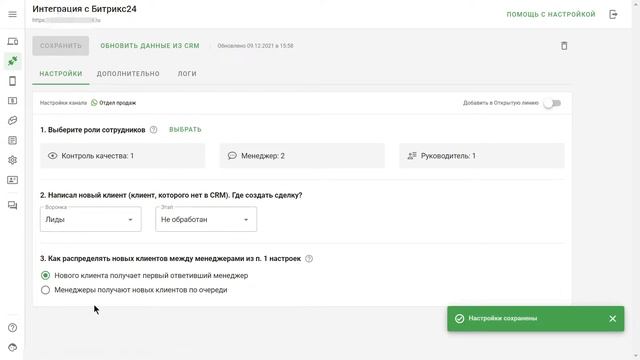Click the Отдел продаж channel name
Screen dimensions: 640x360
[118, 103]
